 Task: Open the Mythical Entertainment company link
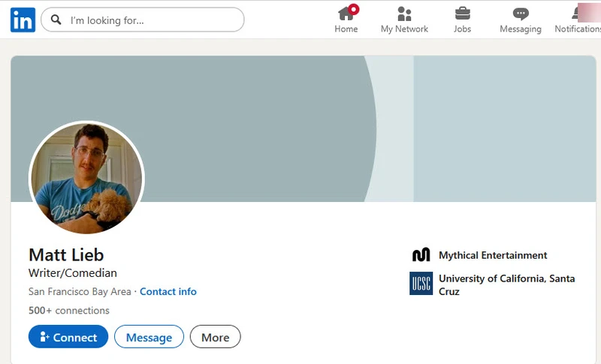coord(493,255)
